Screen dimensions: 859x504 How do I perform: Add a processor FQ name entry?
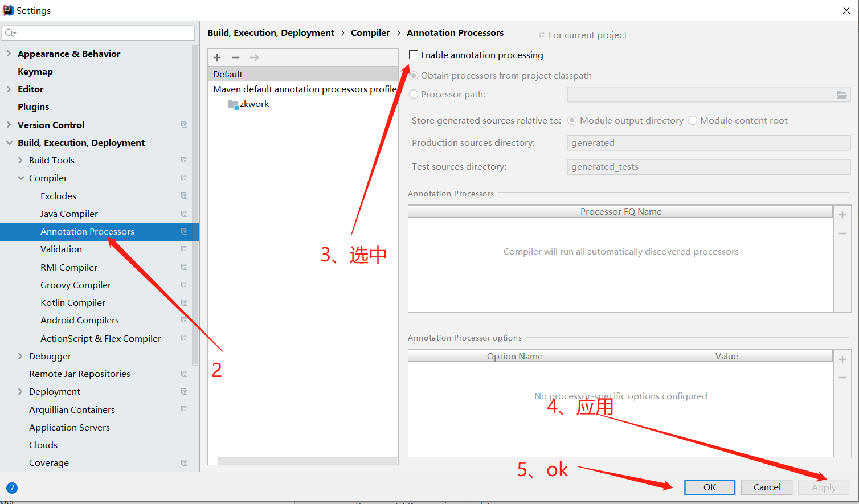tap(842, 215)
